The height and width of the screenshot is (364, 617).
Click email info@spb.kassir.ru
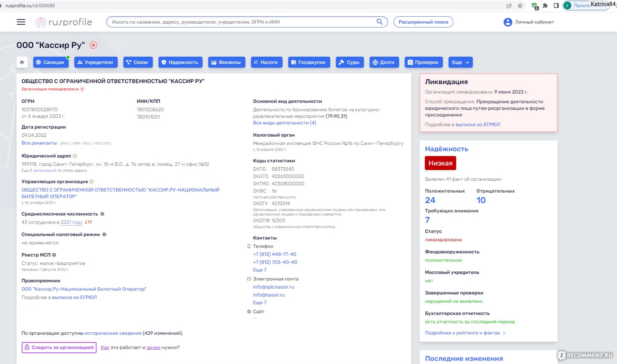[273, 287]
